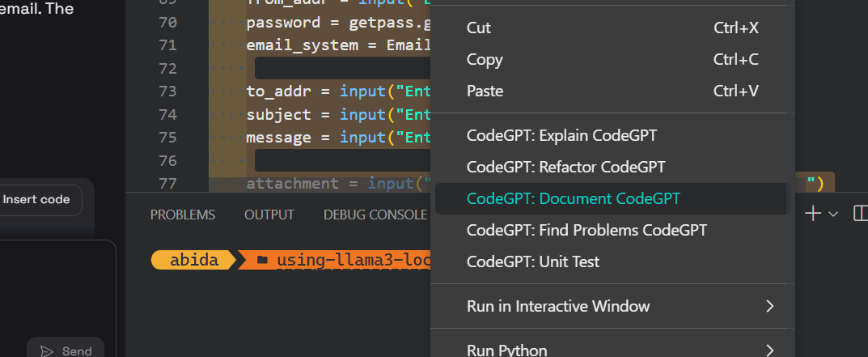The height and width of the screenshot is (357, 868).
Task: Choose CodeGPT: Find Problems CodeGPT
Action: (x=586, y=230)
